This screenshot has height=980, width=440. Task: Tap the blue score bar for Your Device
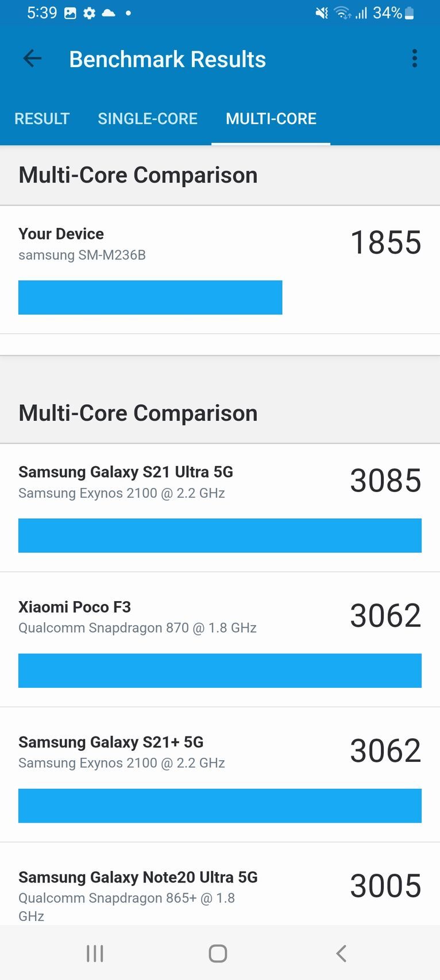(150, 297)
